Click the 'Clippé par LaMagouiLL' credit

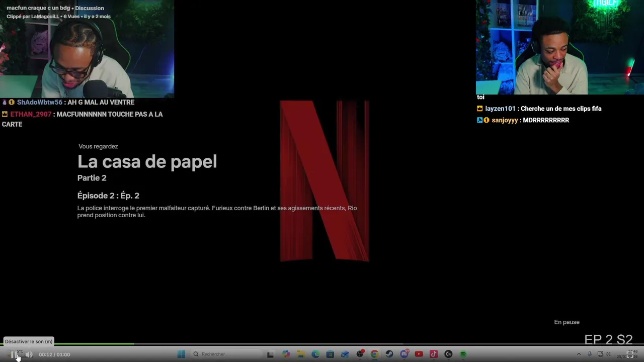tap(33, 17)
